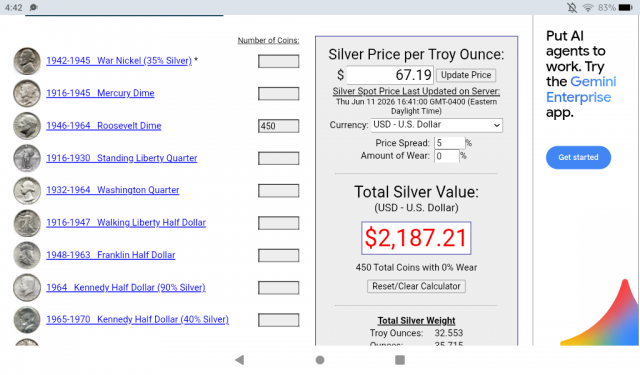Open the Kennedy Half Dollar 40% Silver link
Screen dimensions: 640x375
point(137,320)
